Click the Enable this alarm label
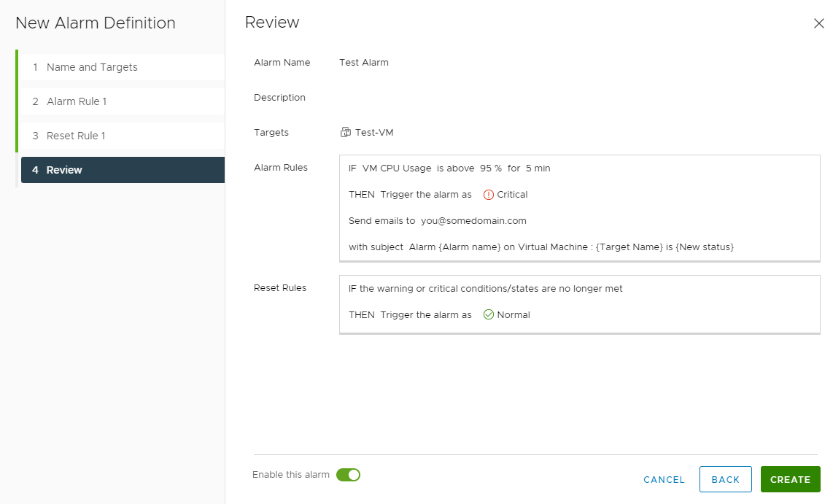833x504 pixels. [x=290, y=475]
